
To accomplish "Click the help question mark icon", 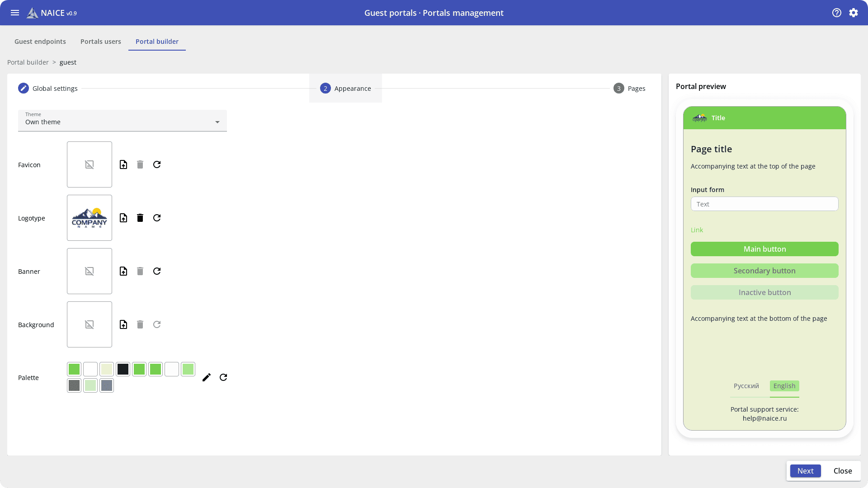I will pos(837,13).
